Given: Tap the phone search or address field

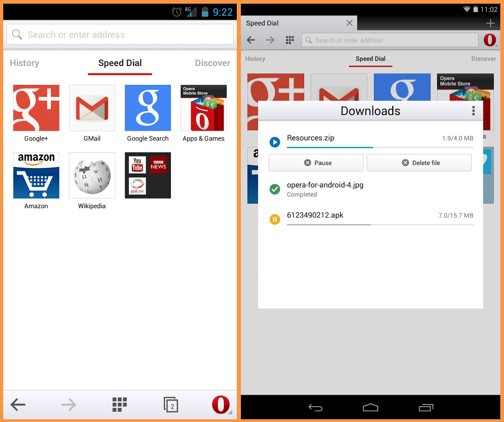Looking at the screenshot, I should click(120, 35).
